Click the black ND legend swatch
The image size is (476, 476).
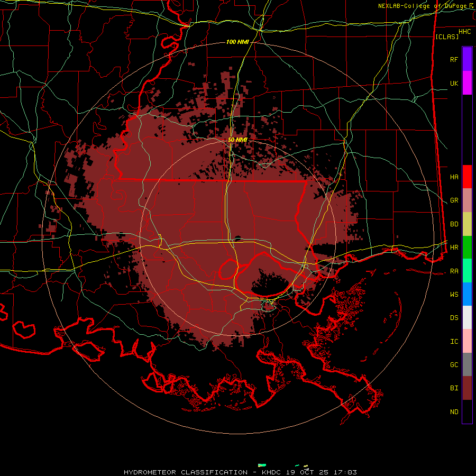click(467, 411)
